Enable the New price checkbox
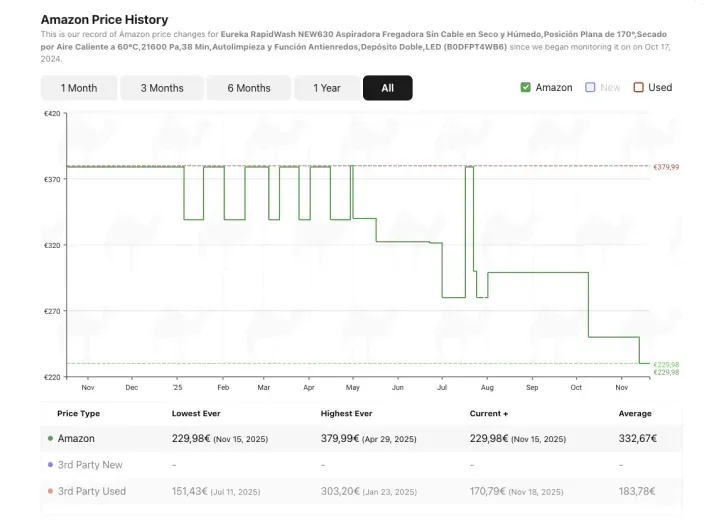 click(590, 87)
